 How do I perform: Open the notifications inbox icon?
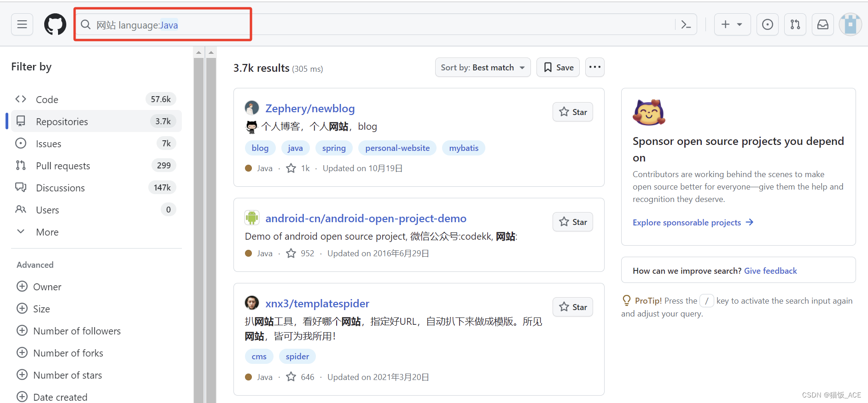point(823,24)
